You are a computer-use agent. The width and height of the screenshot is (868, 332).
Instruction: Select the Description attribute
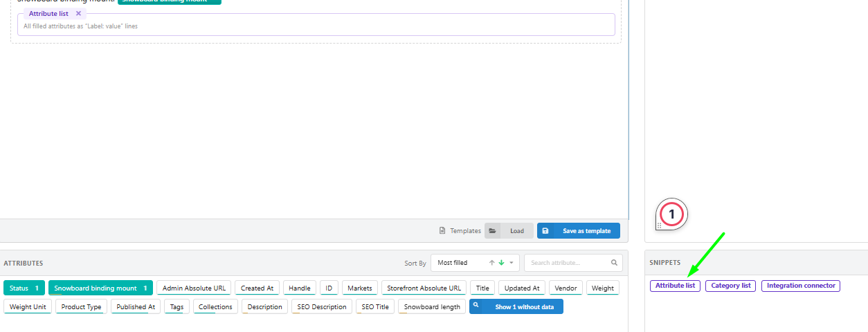tap(264, 306)
